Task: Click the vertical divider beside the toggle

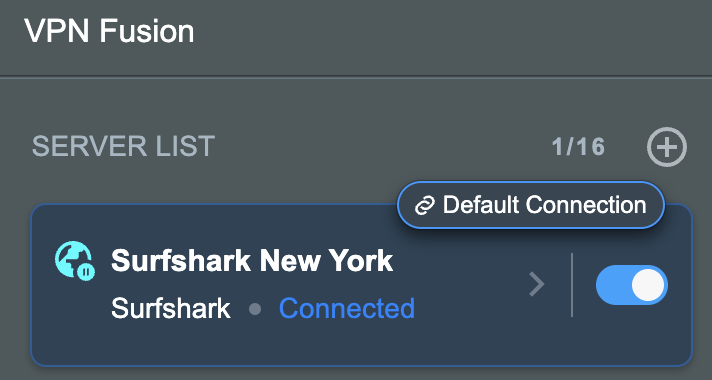Action: (572, 285)
